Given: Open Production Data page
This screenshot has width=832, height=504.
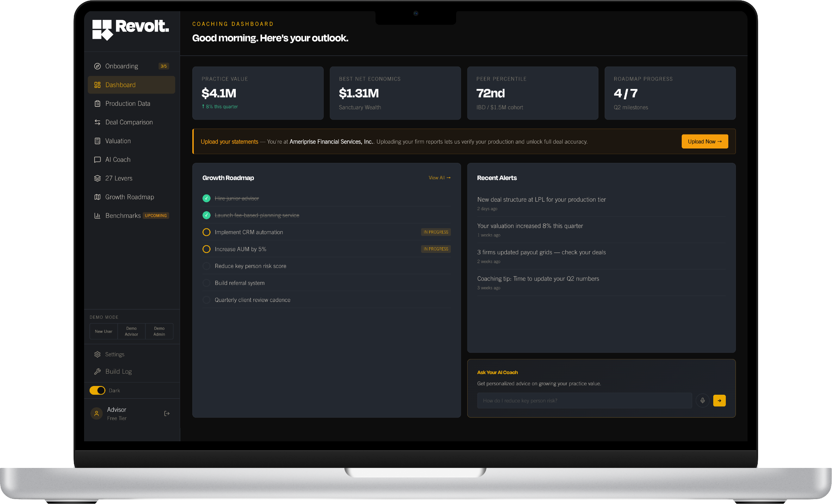Looking at the screenshot, I should (131, 104).
